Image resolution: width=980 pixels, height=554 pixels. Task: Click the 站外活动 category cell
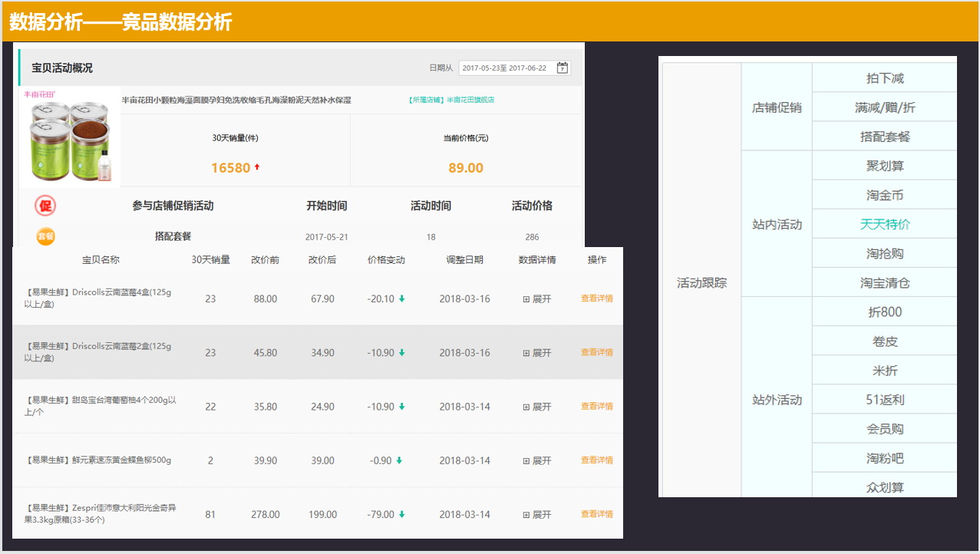[777, 399]
